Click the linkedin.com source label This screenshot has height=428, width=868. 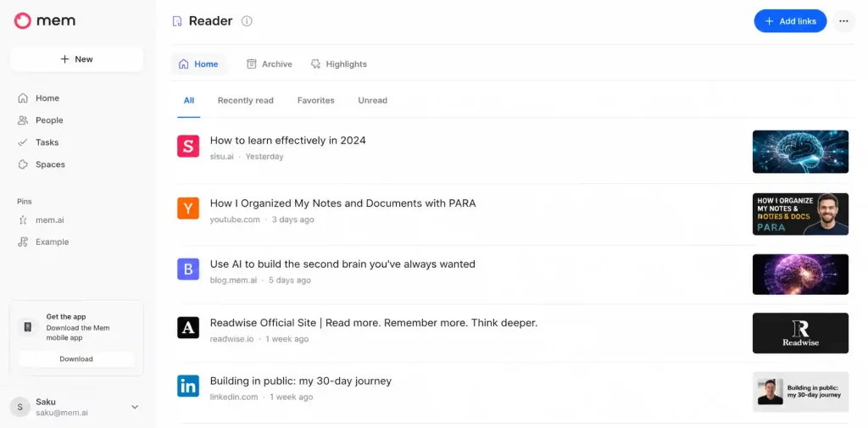point(234,397)
